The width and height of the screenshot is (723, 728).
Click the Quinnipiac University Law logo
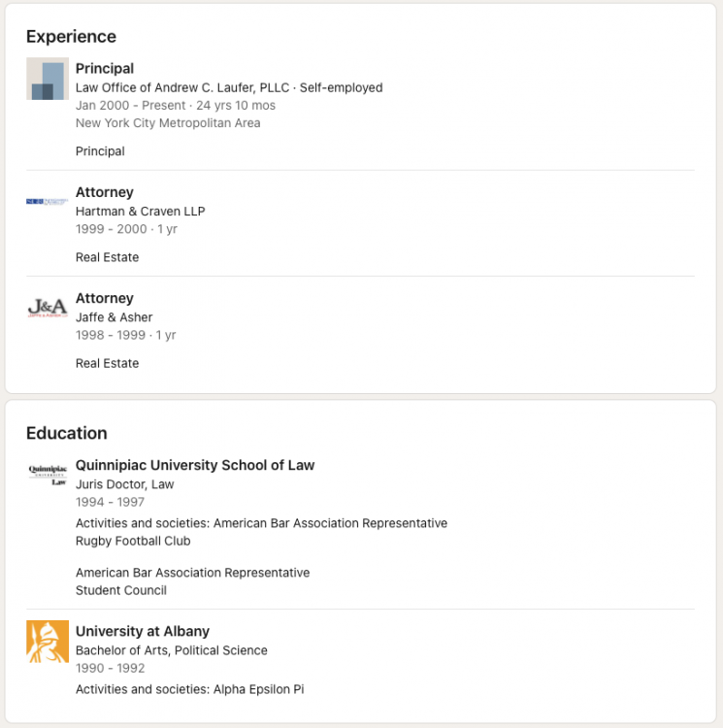click(48, 475)
